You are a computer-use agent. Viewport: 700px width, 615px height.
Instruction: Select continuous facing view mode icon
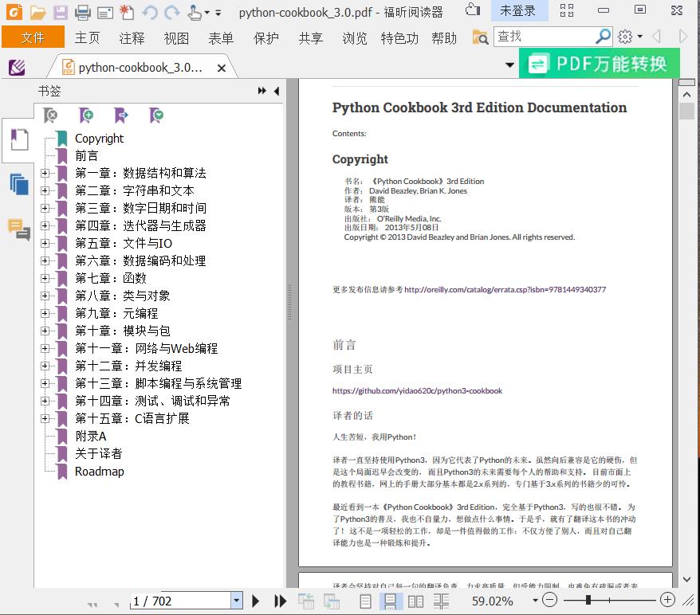pyautogui.click(x=441, y=601)
